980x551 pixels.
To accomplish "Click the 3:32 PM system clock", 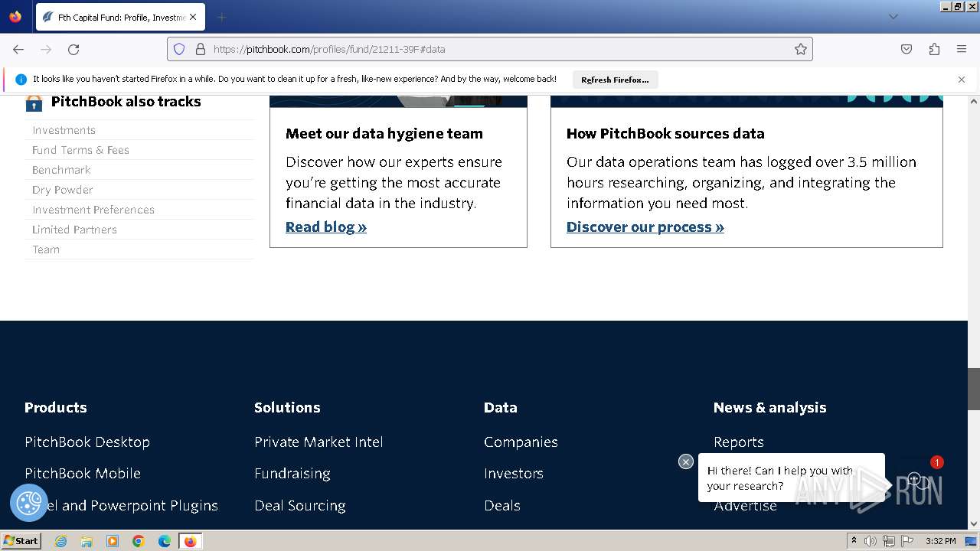I will (940, 541).
